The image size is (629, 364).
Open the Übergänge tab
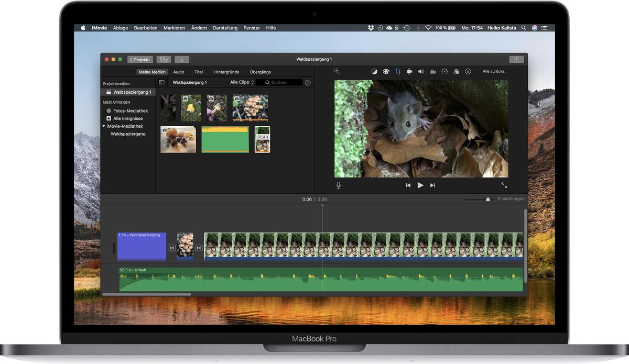click(x=261, y=72)
